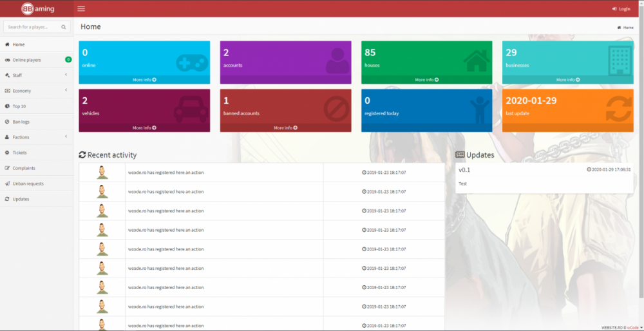Click the Login link

(x=621, y=9)
